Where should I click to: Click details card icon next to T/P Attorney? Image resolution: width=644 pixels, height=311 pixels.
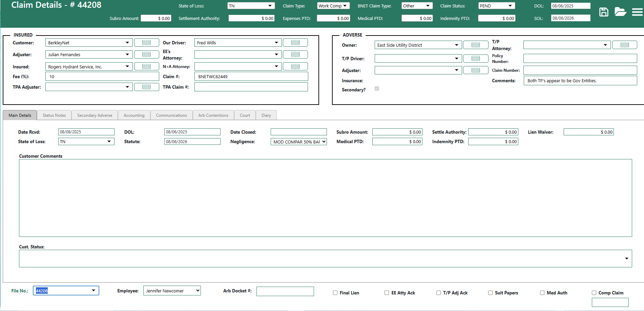click(x=624, y=45)
